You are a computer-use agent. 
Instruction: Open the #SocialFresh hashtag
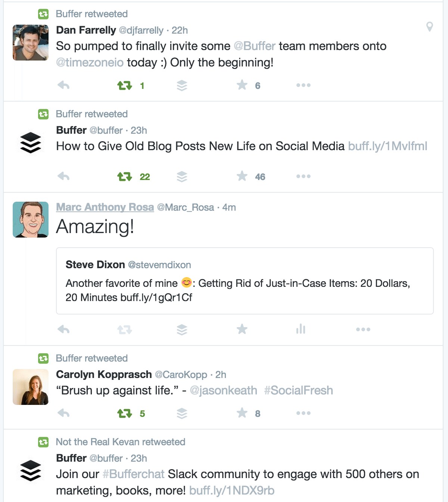299,390
